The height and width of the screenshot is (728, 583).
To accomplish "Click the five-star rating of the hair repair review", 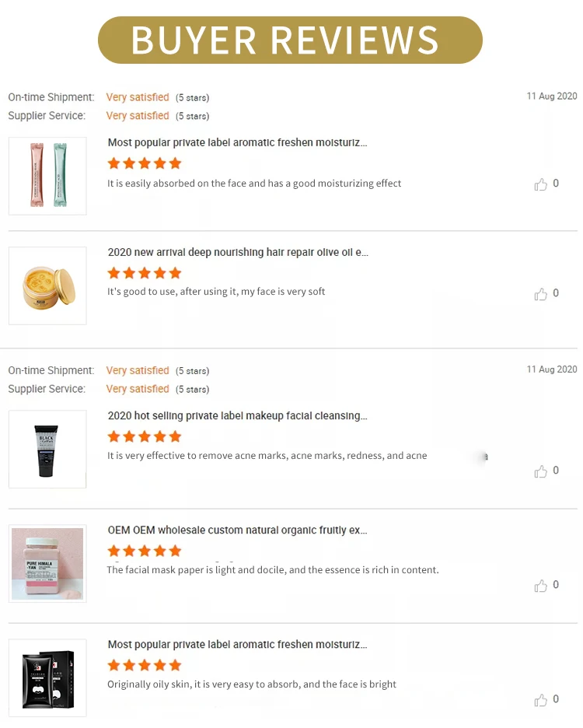I will pyautogui.click(x=145, y=273).
